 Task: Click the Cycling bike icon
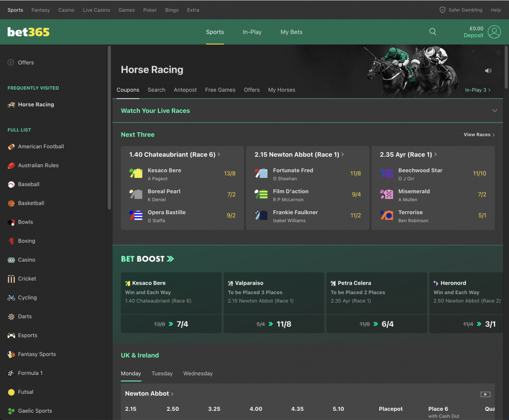coord(11,297)
